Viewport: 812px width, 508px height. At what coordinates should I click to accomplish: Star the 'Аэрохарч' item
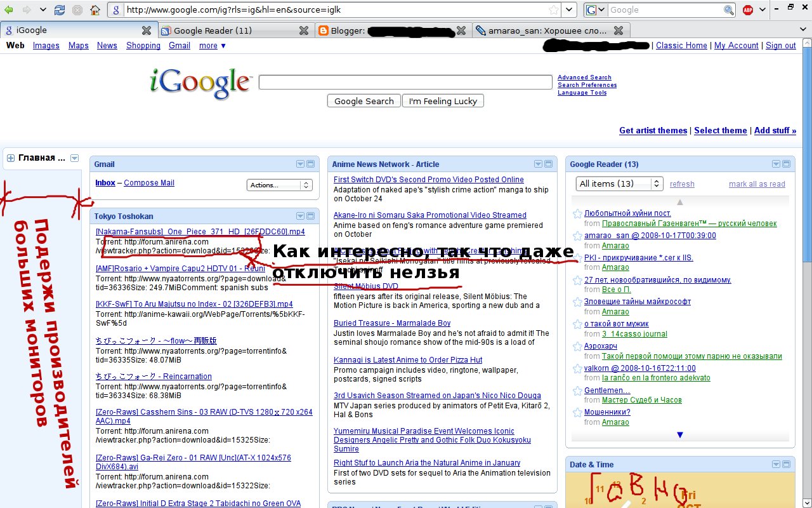point(577,346)
